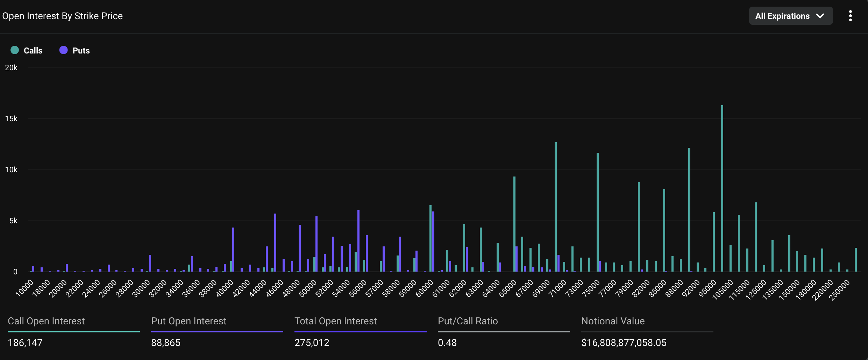Select the Put Open Interest stat
Viewport: 868px width, 360px height.
pos(166,343)
